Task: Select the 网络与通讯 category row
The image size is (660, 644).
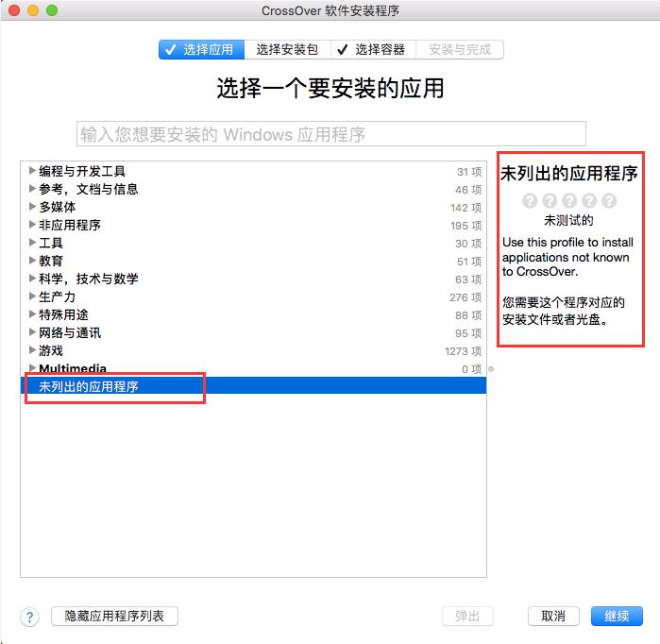Action: click(253, 332)
